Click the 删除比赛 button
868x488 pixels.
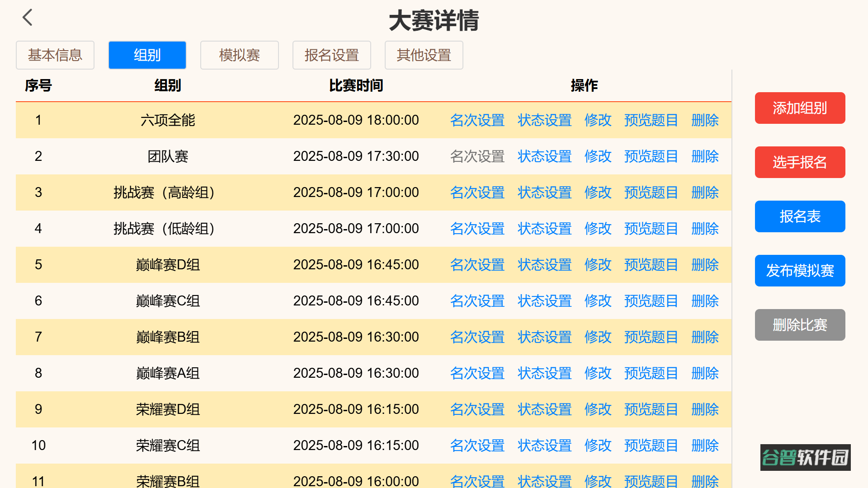coord(800,325)
